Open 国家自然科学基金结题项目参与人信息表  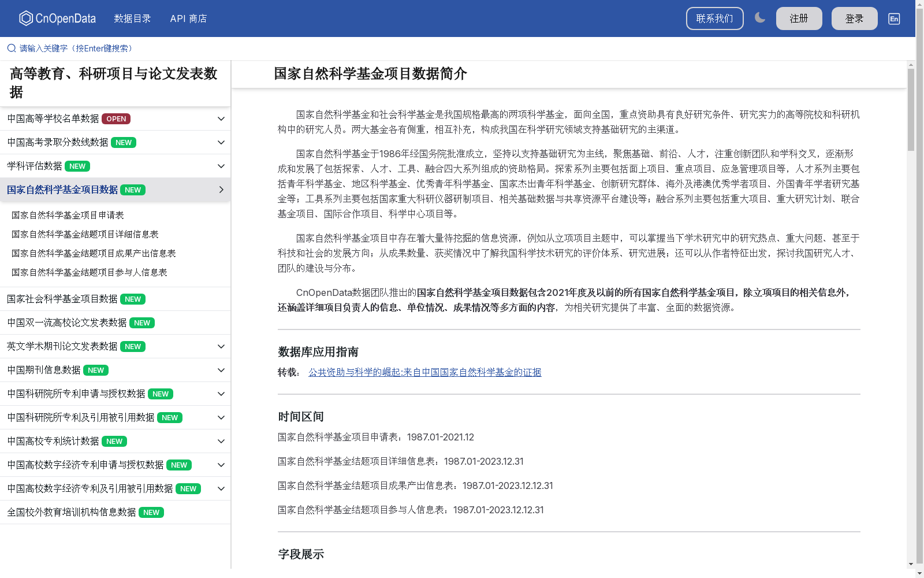(90, 272)
